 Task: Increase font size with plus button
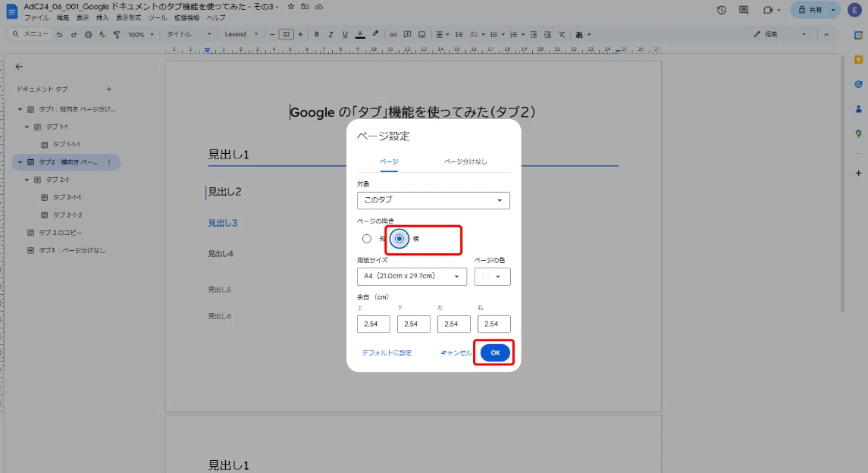[x=301, y=34]
